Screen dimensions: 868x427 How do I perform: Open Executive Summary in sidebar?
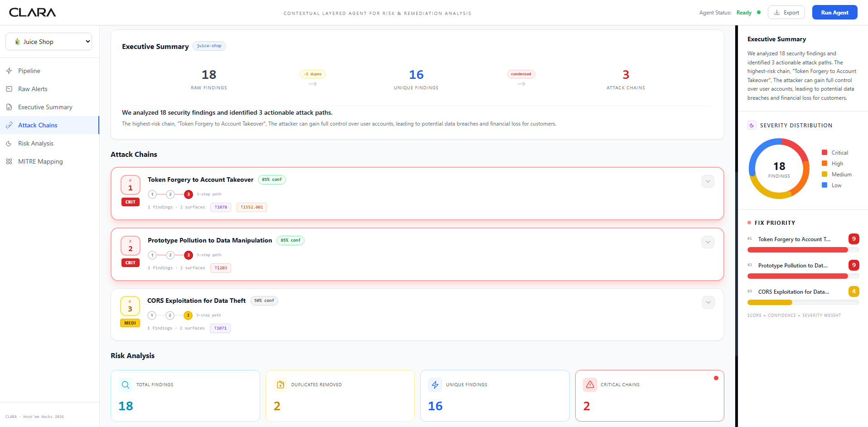49,107
